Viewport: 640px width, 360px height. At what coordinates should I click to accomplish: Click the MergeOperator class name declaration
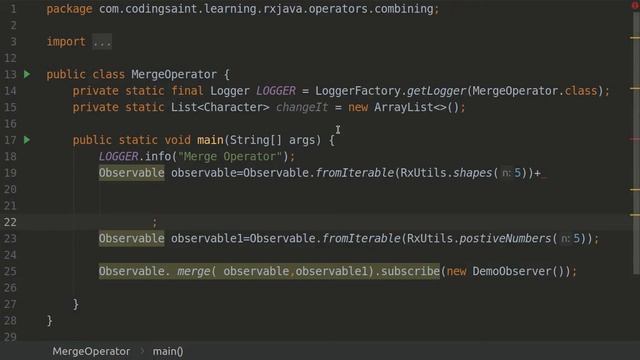coord(174,74)
